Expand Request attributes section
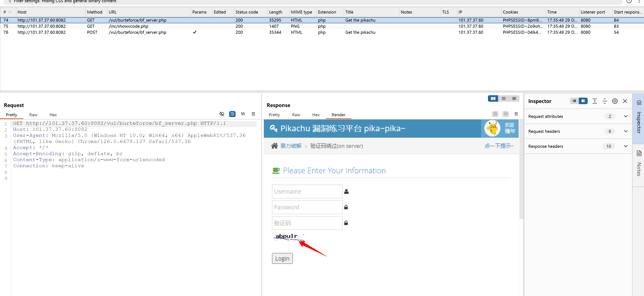The width and height of the screenshot is (644, 296). [x=625, y=116]
